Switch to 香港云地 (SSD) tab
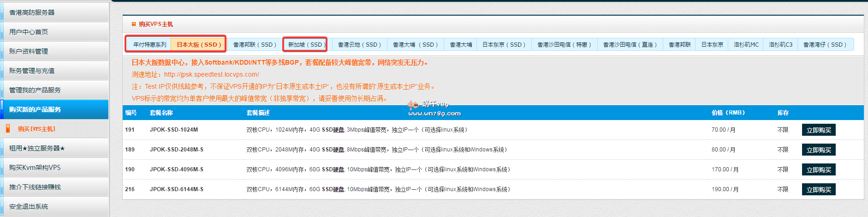868x217 pixels. [x=359, y=45]
